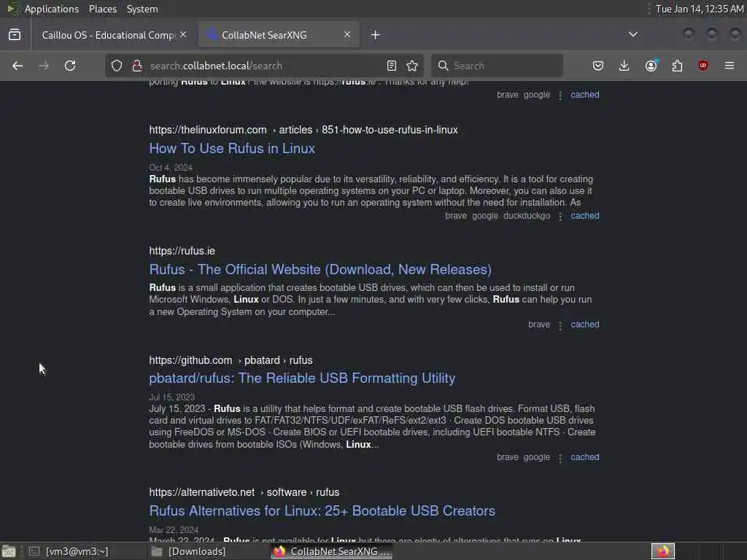Viewport: 747px width, 560px height.
Task: Expand the list all tabs chevron
Action: (x=632, y=34)
